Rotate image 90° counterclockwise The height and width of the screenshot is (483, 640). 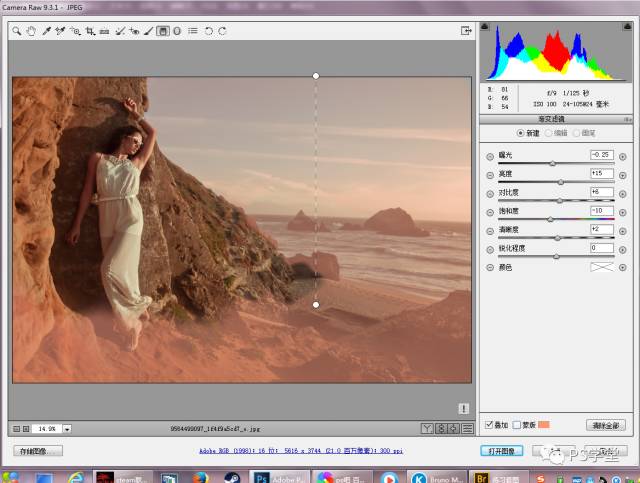pyautogui.click(x=208, y=32)
